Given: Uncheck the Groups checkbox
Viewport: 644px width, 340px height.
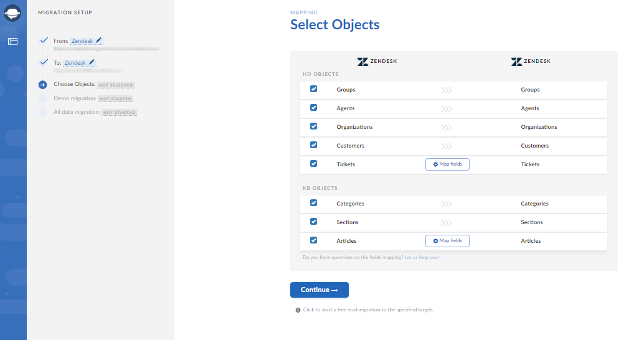Looking at the screenshot, I should [314, 89].
